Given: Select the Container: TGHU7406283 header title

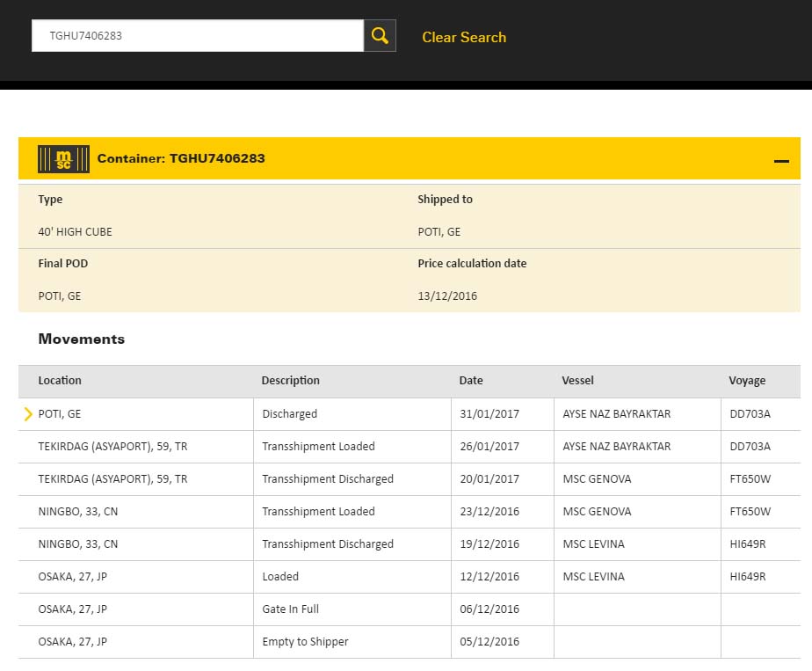Looking at the screenshot, I should (181, 159).
